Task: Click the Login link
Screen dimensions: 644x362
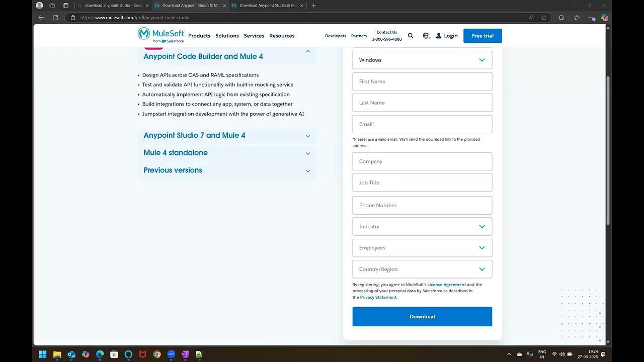Action: point(447,36)
